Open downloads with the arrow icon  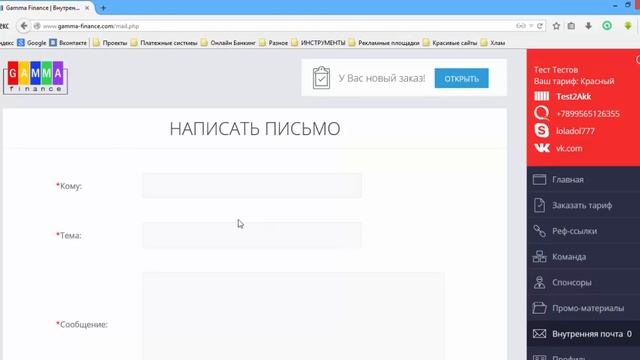click(588, 26)
